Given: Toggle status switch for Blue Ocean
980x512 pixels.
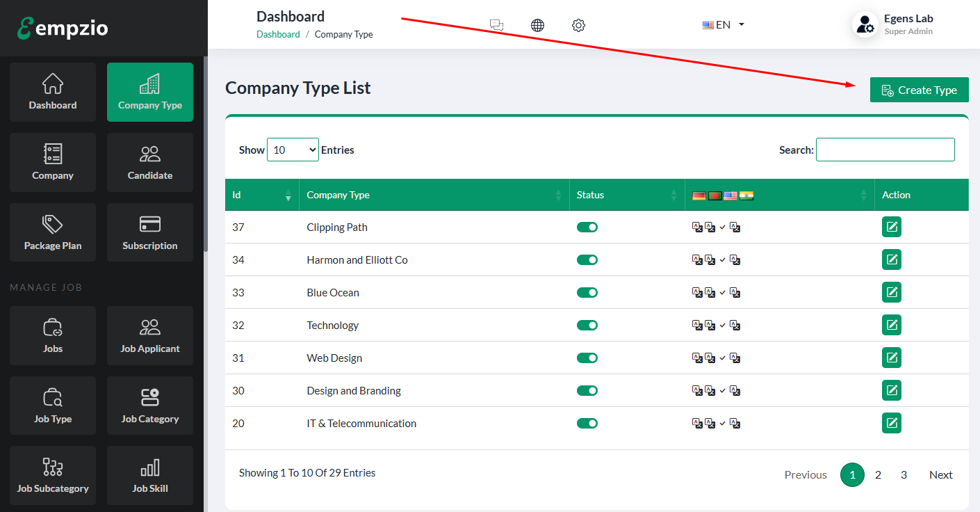Looking at the screenshot, I should pos(587,293).
